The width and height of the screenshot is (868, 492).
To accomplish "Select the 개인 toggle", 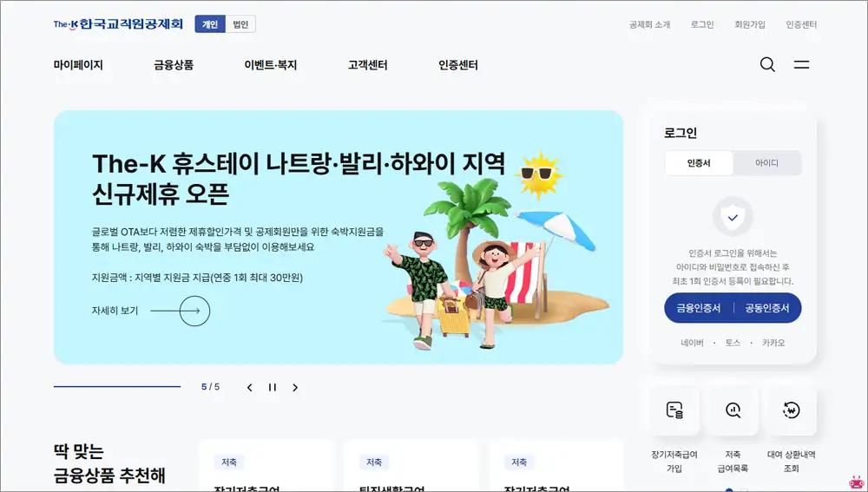I will (210, 23).
